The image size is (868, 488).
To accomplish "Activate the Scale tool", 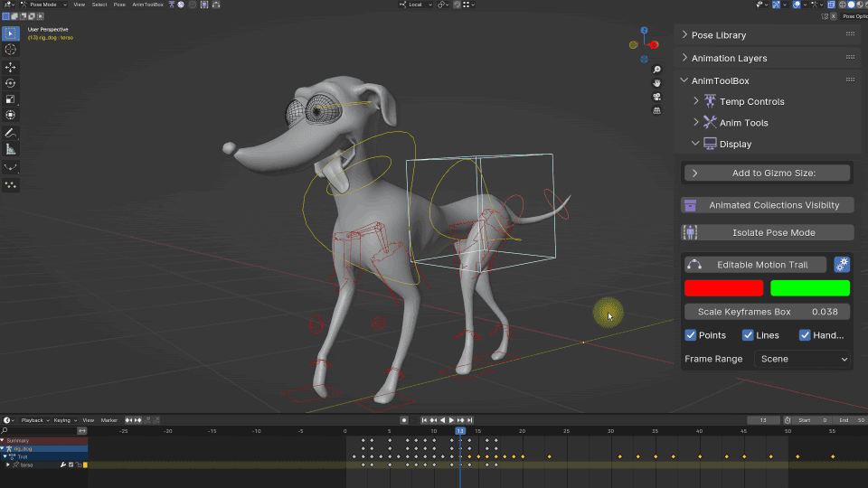I will [x=11, y=99].
